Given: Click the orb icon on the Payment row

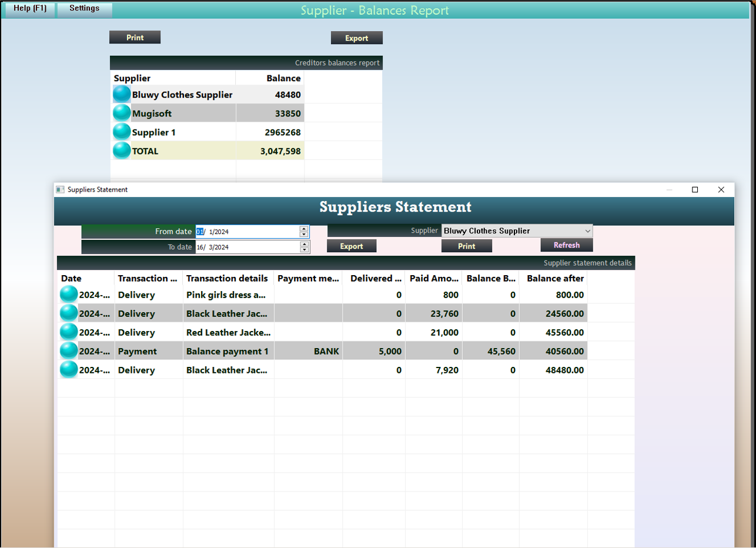Looking at the screenshot, I should [x=69, y=351].
